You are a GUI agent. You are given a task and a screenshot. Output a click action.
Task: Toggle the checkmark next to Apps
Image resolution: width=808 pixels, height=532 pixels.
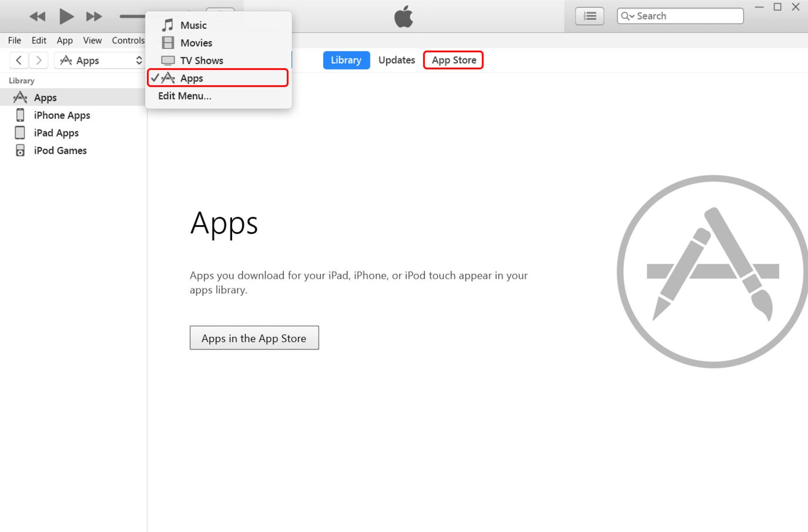click(156, 78)
